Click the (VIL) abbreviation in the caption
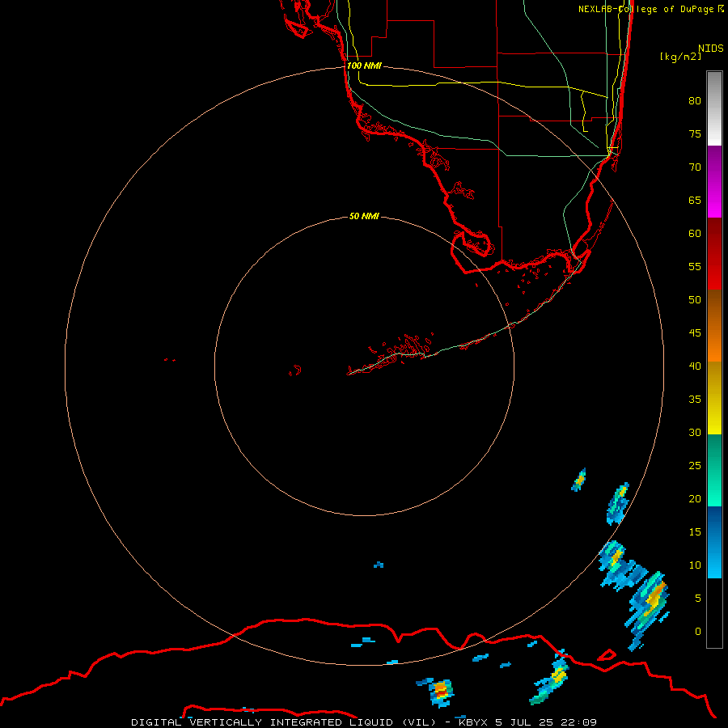Image resolution: width=728 pixels, height=728 pixels. [420, 722]
